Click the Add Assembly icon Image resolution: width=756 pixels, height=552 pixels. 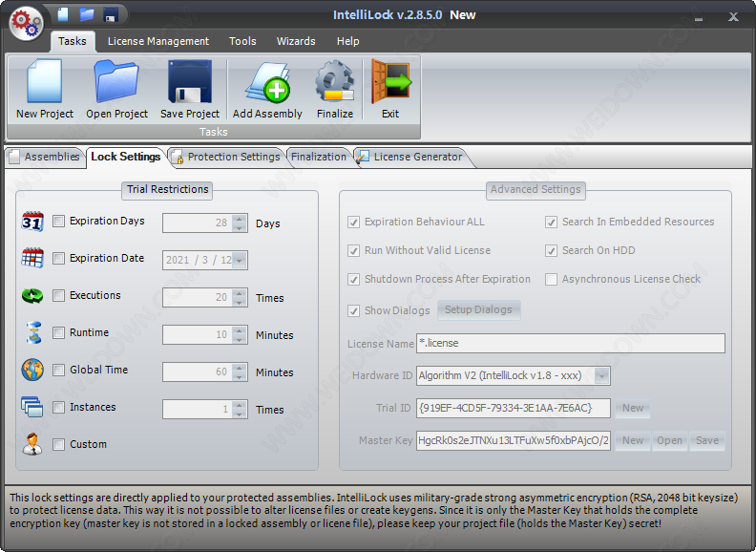click(x=267, y=82)
